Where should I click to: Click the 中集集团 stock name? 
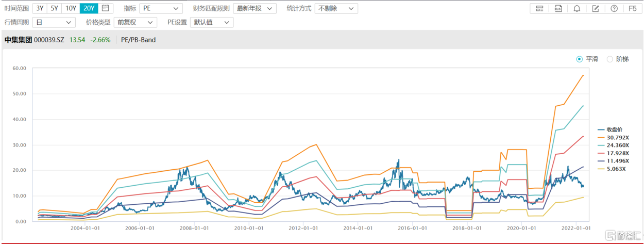18,40
